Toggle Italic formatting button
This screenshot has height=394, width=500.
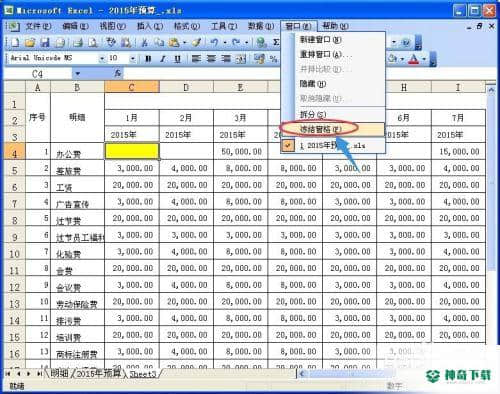163,59
